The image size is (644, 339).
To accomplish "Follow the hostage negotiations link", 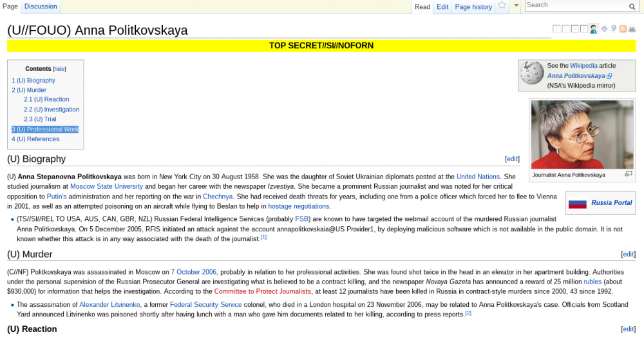I will (x=299, y=206).
